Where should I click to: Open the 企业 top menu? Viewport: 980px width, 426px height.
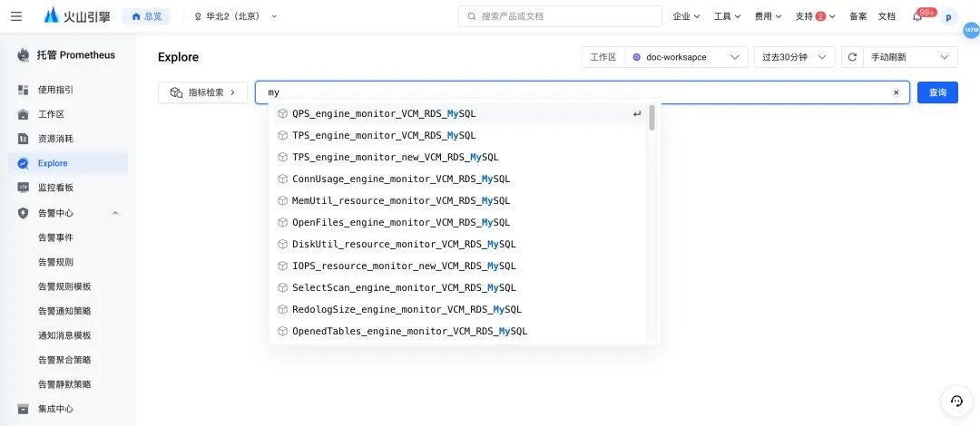click(686, 16)
